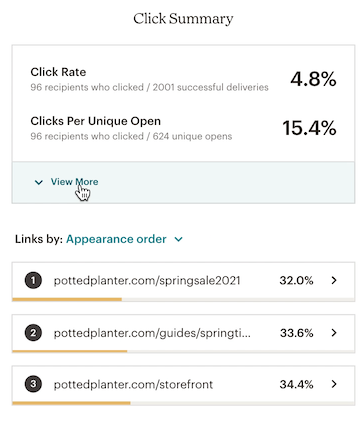Click the number 3 badge icon
The image size is (364, 421).
point(33,384)
